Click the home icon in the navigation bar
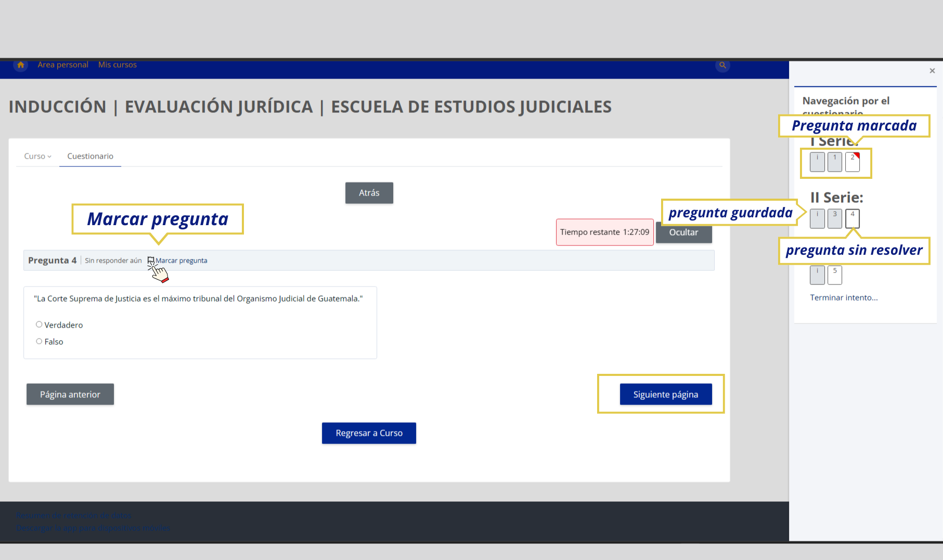The width and height of the screenshot is (943, 560). (20, 64)
